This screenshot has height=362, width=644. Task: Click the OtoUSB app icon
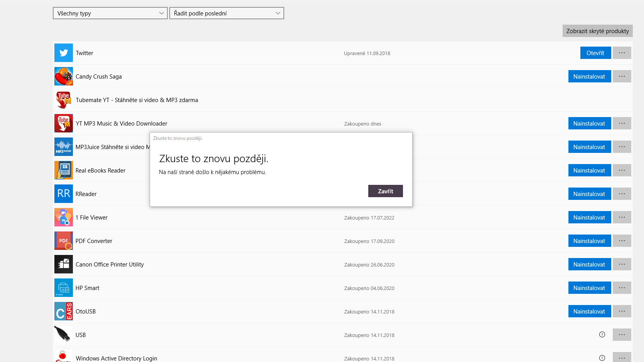tap(64, 311)
